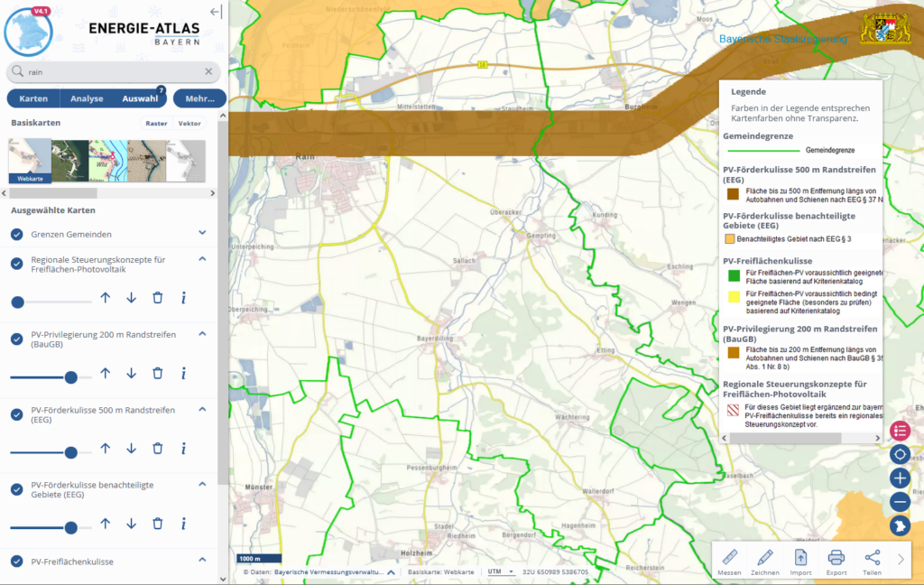Uncheck PV-Freiflächenkulisse layer

16,562
